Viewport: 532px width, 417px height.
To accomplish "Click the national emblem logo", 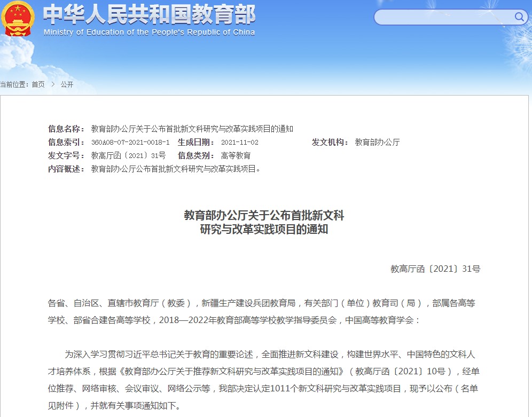I will pyautogui.click(x=18, y=19).
